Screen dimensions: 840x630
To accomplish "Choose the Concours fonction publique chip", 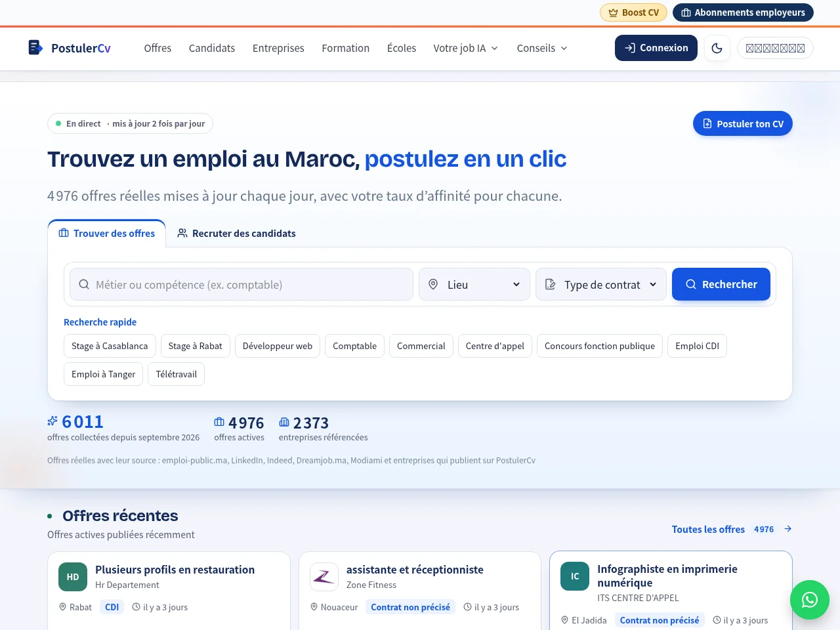I will pos(600,346).
